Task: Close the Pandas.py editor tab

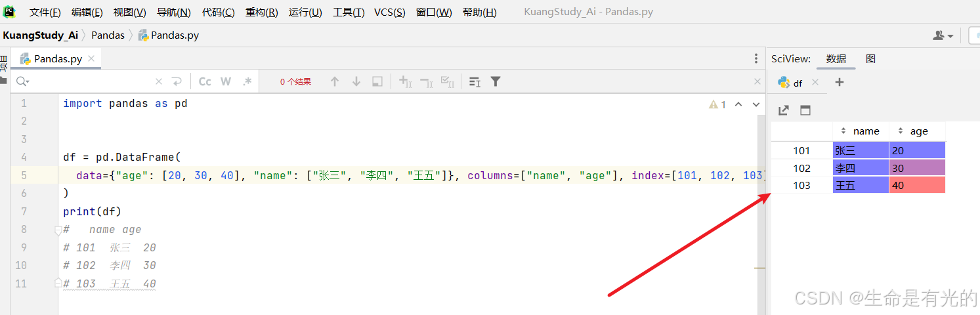Action: (91, 58)
